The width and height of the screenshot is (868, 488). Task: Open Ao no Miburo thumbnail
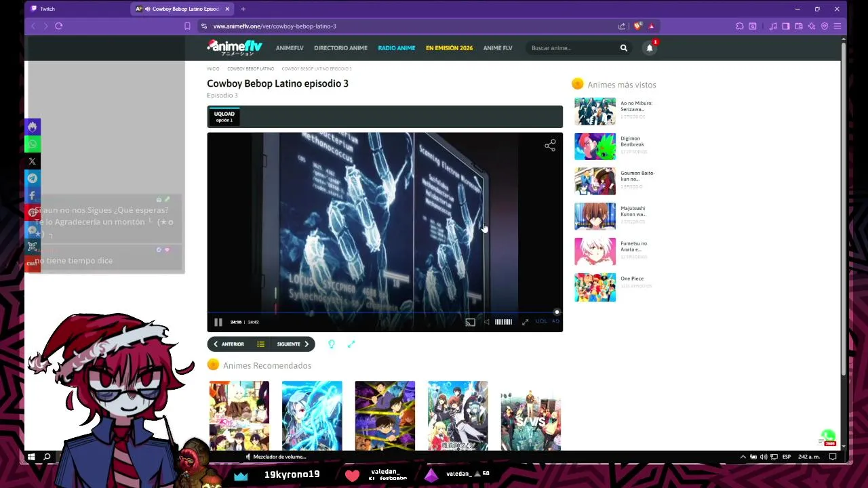pyautogui.click(x=595, y=112)
